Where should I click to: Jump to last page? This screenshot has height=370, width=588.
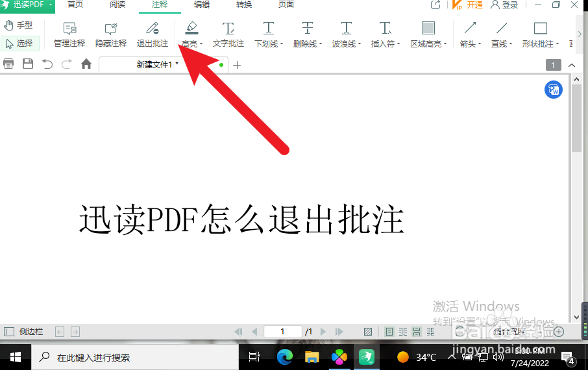(x=339, y=332)
